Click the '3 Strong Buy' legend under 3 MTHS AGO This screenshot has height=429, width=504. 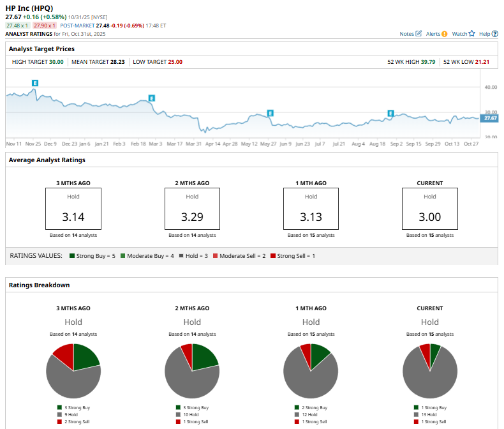point(73,407)
